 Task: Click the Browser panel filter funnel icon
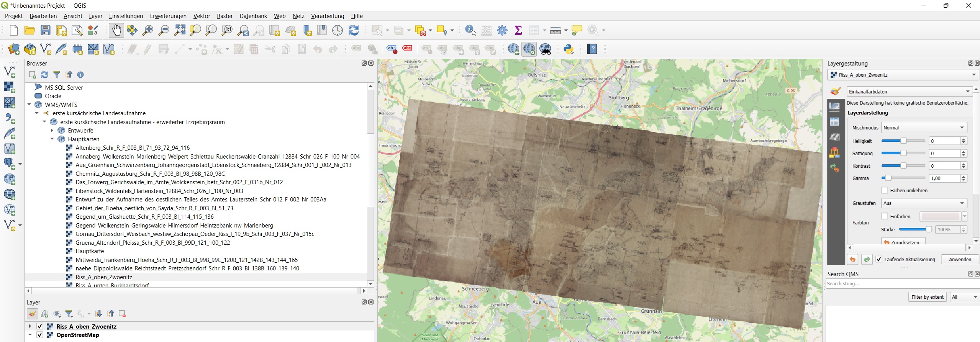57,75
